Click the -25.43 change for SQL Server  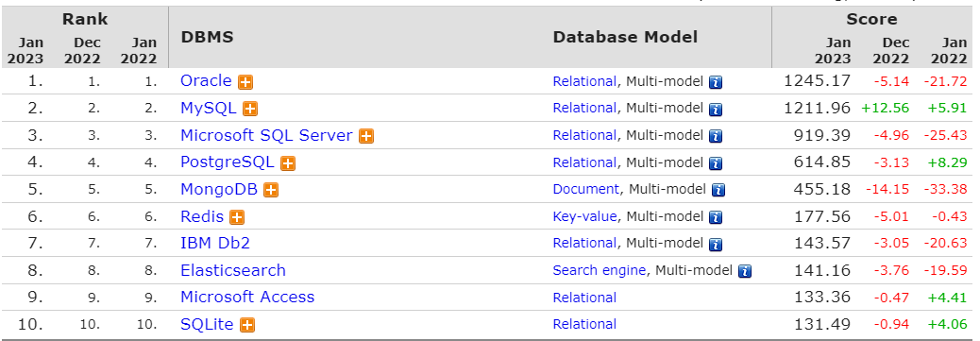945,135
